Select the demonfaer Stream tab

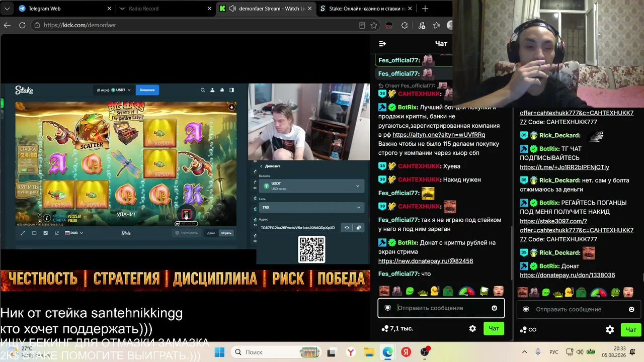tap(265, 9)
